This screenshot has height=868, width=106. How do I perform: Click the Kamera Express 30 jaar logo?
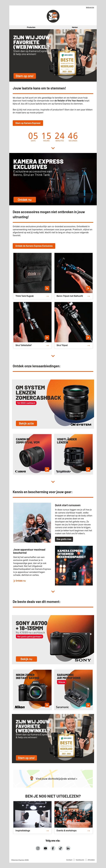tap(53, 16)
